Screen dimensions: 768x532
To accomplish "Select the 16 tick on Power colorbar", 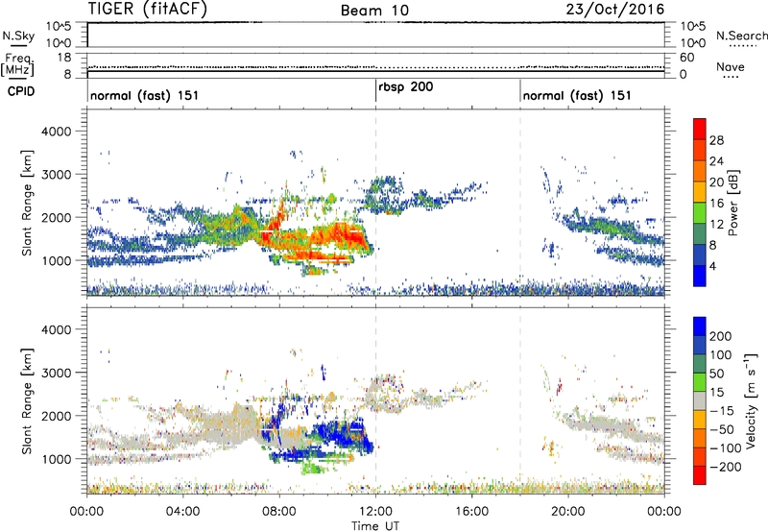I will point(716,203).
